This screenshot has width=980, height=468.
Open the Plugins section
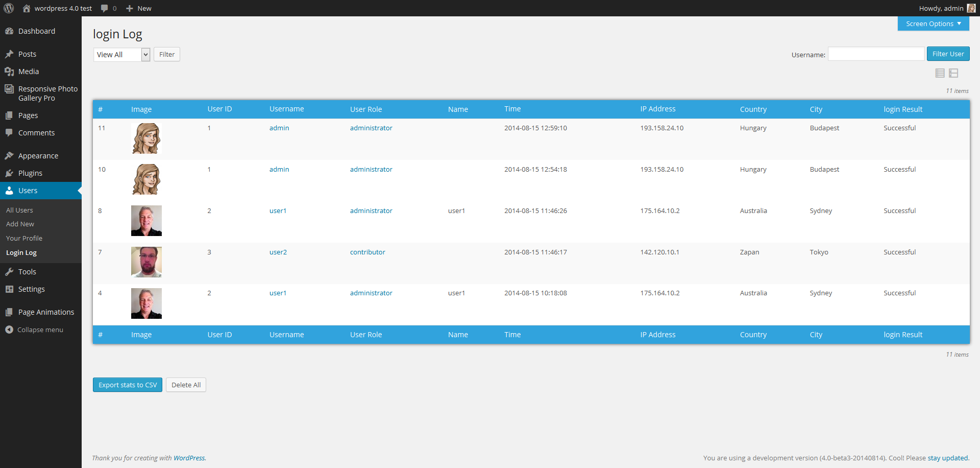(30, 173)
